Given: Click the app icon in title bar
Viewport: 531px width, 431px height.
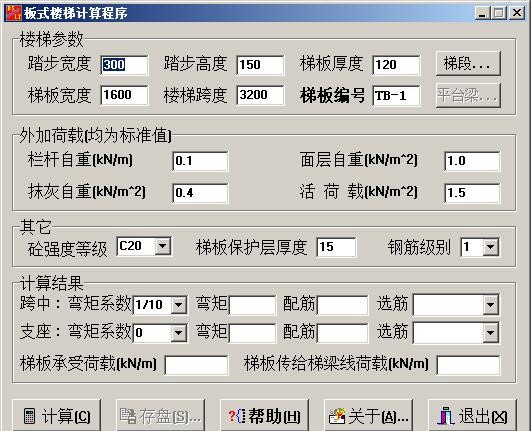Looking at the screenshot, I should click(x=14, y=13).
